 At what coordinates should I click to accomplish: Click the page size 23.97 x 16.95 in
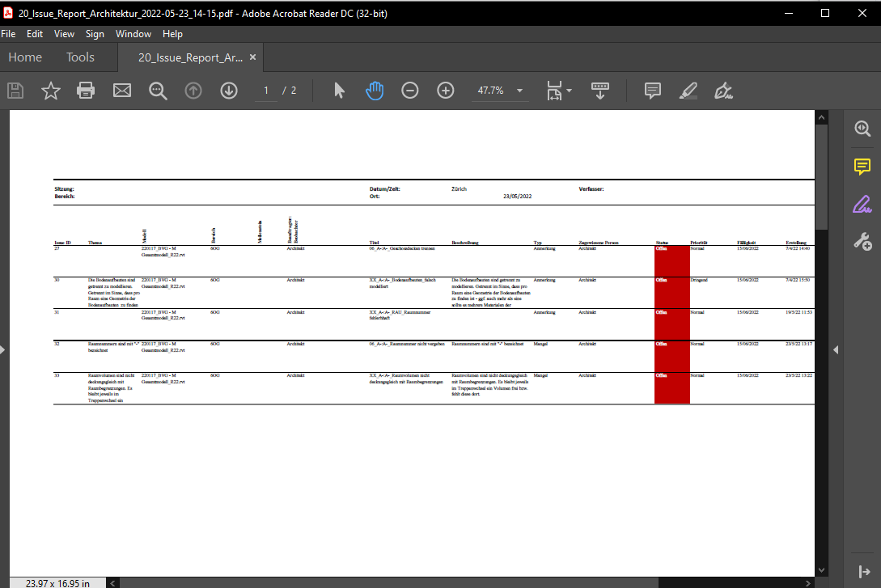pos(57,583)
